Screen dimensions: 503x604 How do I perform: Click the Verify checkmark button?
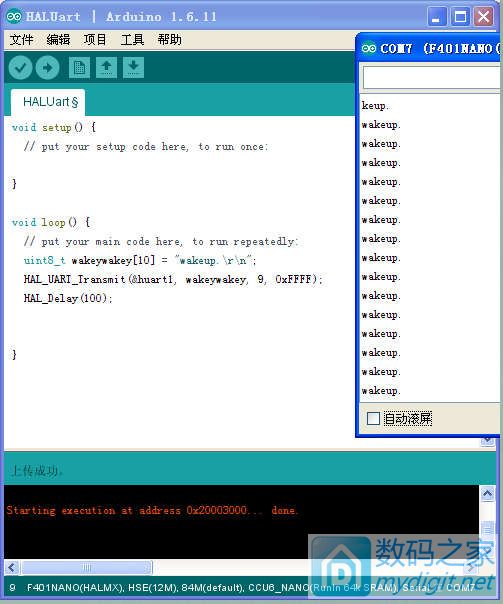coord(20,68)
